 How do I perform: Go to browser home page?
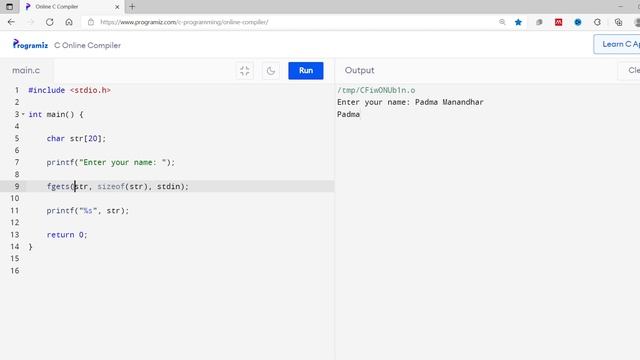[69, 22]
